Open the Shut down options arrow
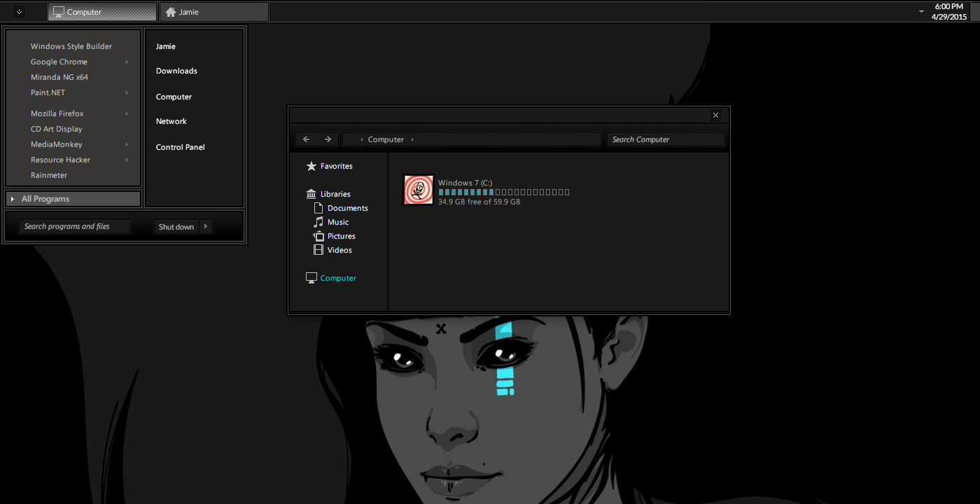Viewport: 980px width, 504px height. [206, 227]
